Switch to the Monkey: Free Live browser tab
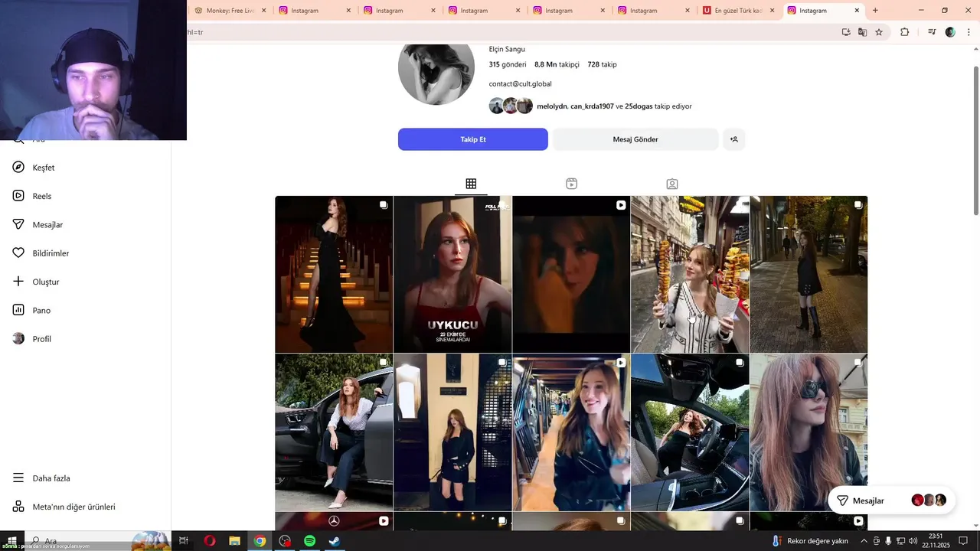The width and height of the screenshot is (980, 551). coord(229,11)
